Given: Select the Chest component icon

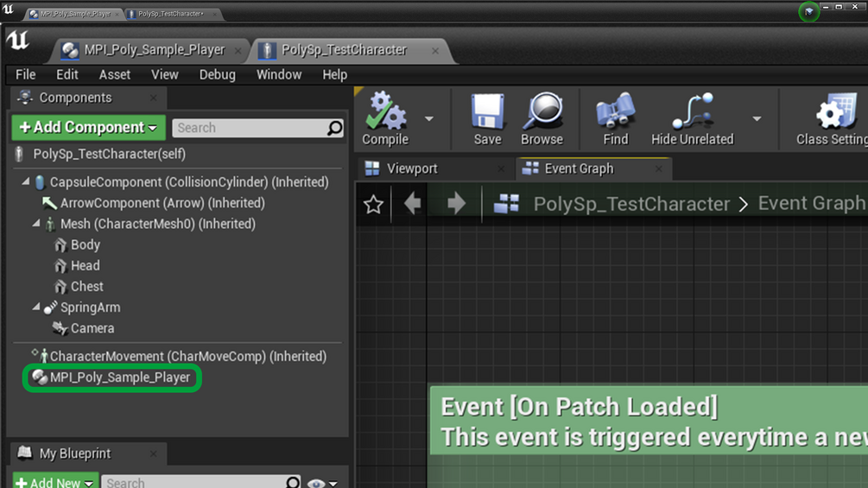Looking at the screenshot, I should [x=60, y=287].
